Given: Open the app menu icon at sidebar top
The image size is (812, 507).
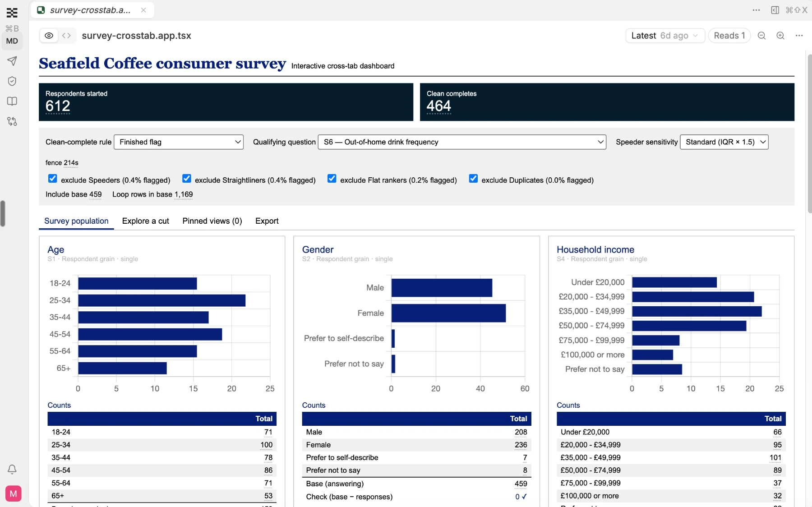Looking at the screenshot, I should [x=12, y=13].
